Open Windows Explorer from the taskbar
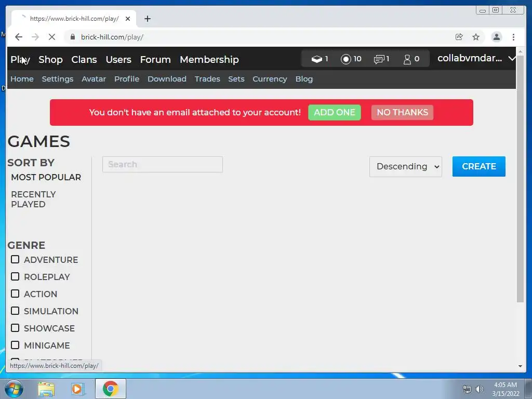The height and width of the screenshot is (399, 532). tap(46, 389)
